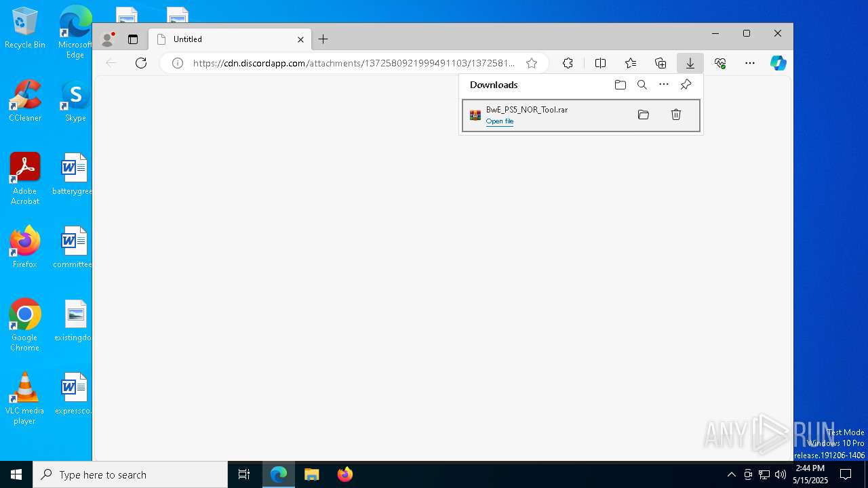This screenshot has height=488, width=868.
Task: Open the notification center icon
Action: [x=846, y=474]
